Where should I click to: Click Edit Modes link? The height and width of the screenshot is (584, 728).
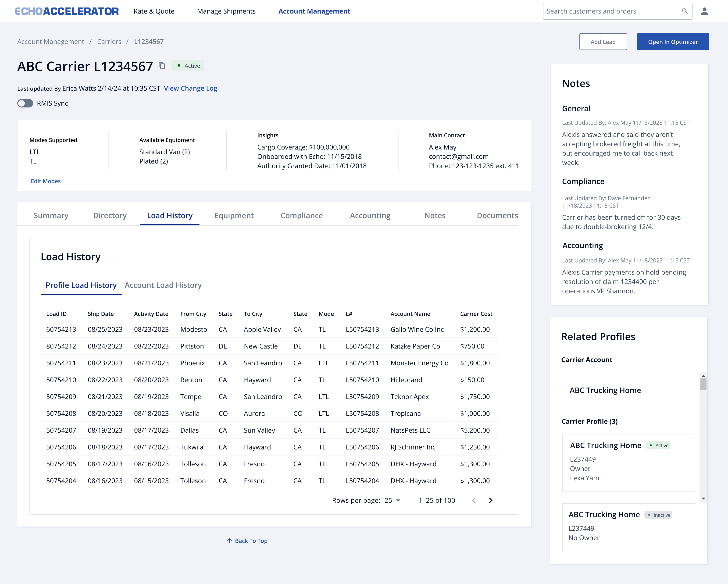(46, 181)
